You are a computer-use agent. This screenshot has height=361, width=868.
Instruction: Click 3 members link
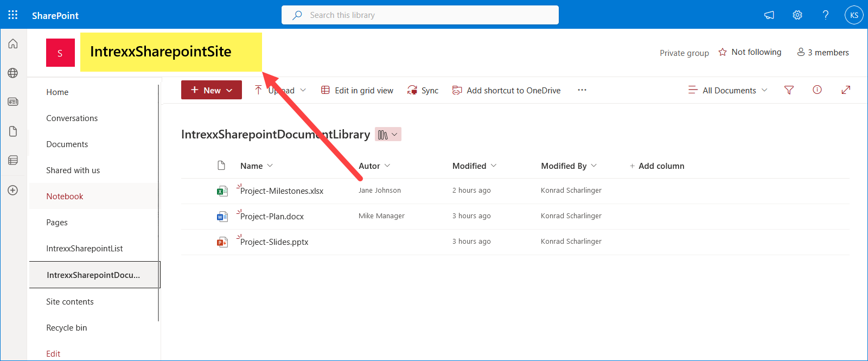(823, 53)
